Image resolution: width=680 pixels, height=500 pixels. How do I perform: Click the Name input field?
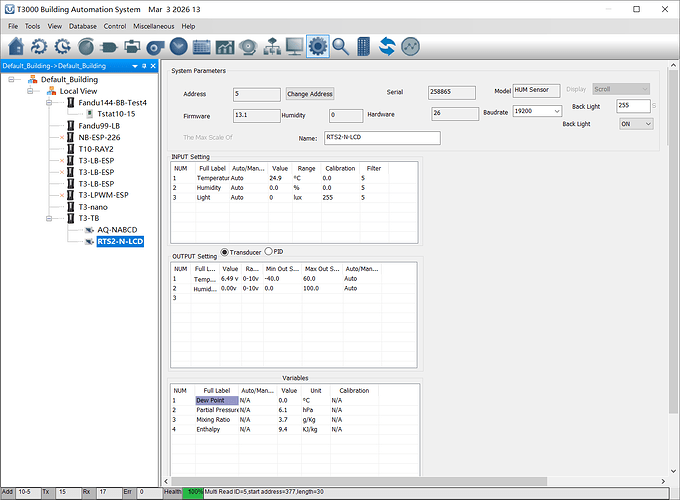382,138
